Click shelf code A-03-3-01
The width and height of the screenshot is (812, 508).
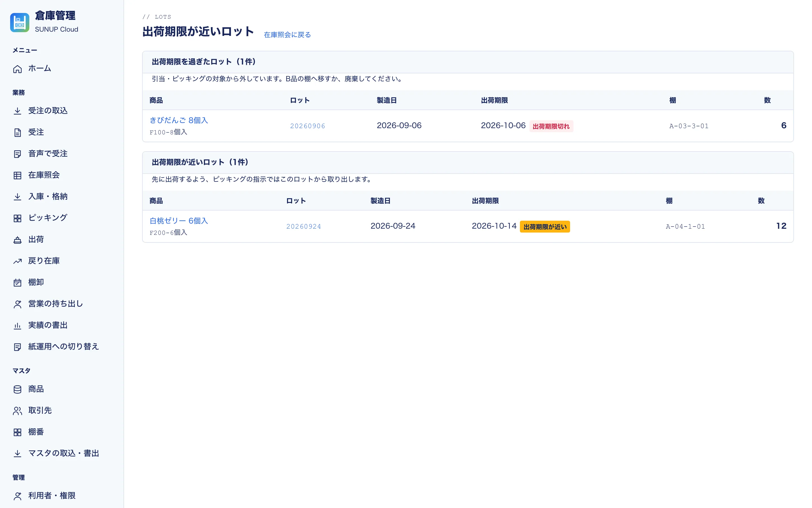point(689,126)
